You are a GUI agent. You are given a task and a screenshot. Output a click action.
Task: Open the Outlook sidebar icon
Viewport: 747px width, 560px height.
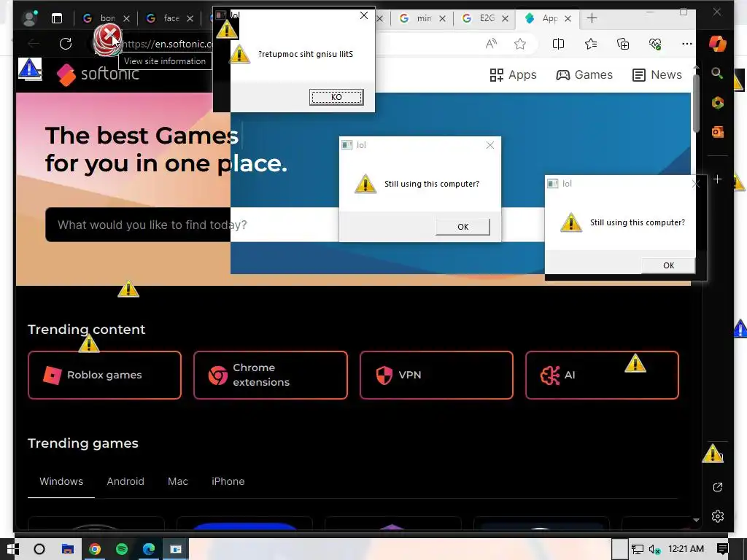click(718, 132)
